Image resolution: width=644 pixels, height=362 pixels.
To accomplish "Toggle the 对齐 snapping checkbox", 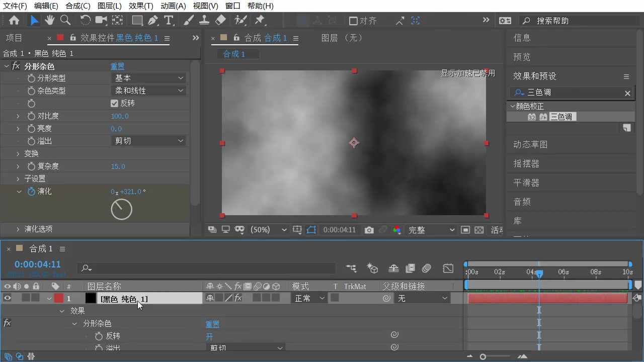I will click(353, 21).
